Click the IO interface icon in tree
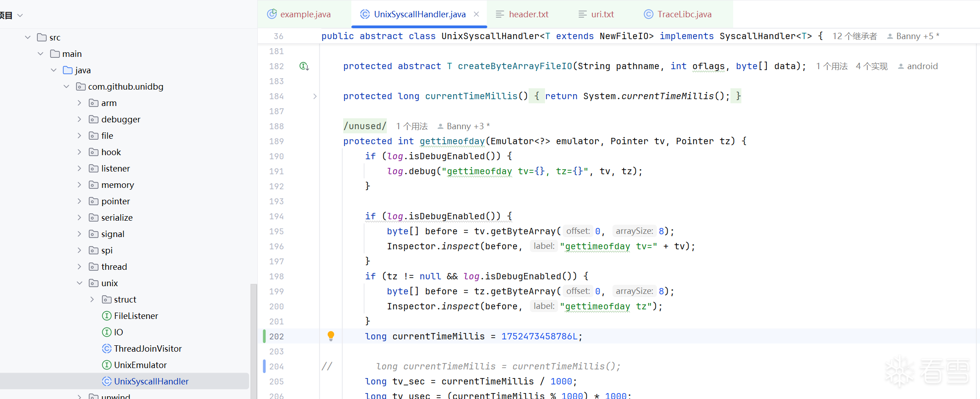 click(x=107, y=332)
